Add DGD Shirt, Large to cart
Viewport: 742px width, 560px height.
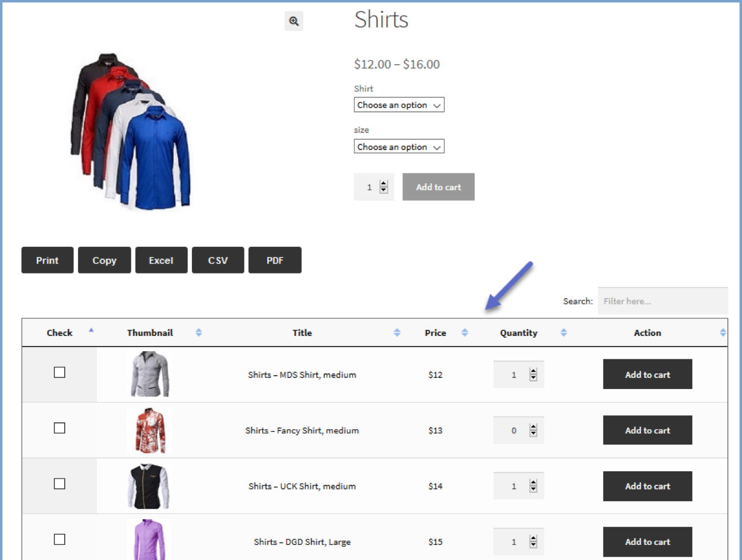point(647,542)
